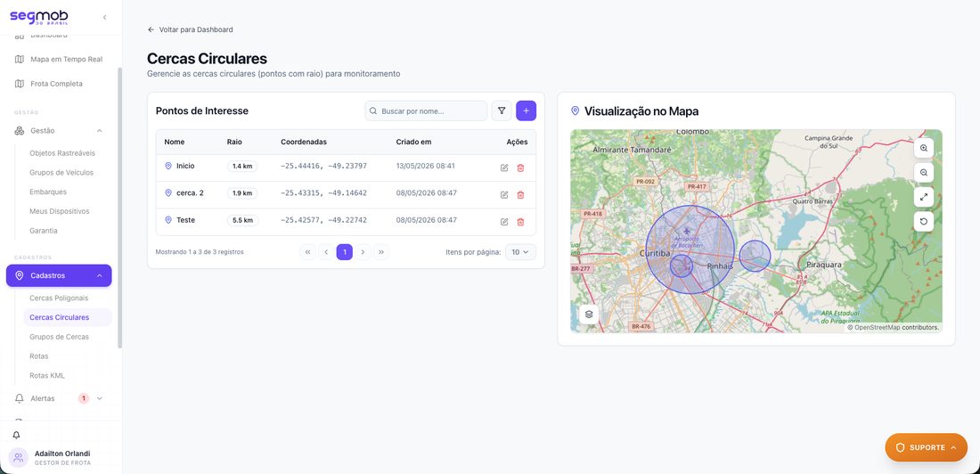Image resolution: width=980 pixels, height=474 pixels.
Task: Click the Alertas bell icon in menu
Action: 20,398
